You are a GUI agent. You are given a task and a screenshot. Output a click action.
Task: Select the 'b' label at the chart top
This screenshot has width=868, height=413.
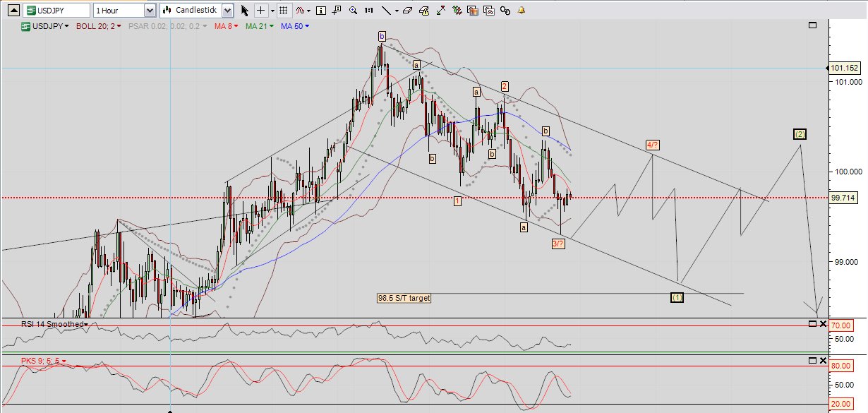pos(382,36)
